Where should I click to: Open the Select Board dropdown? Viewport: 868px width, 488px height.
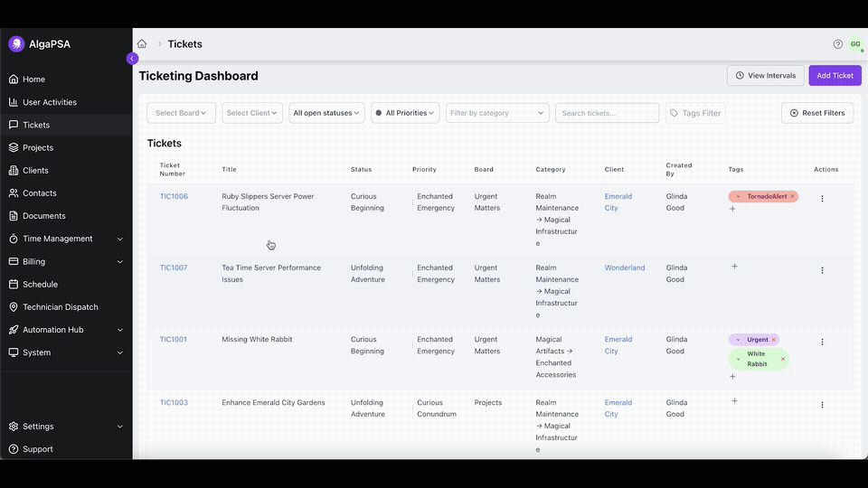coord(181,113)
